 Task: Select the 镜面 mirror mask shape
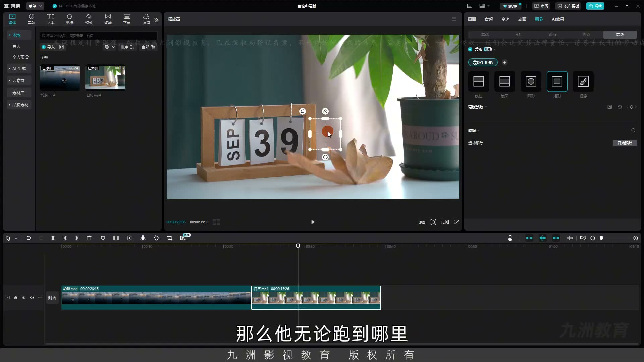click(505, 81)
